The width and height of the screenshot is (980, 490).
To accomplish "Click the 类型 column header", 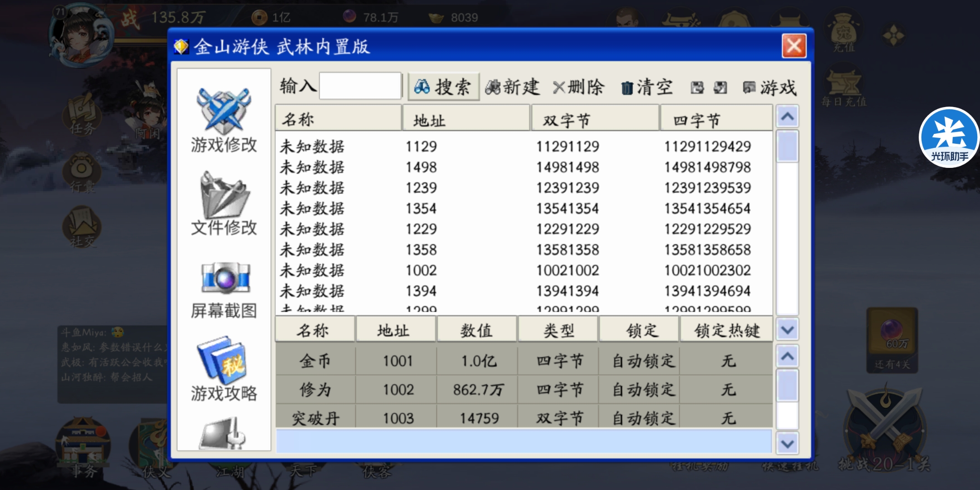I will tap(558, 330).
